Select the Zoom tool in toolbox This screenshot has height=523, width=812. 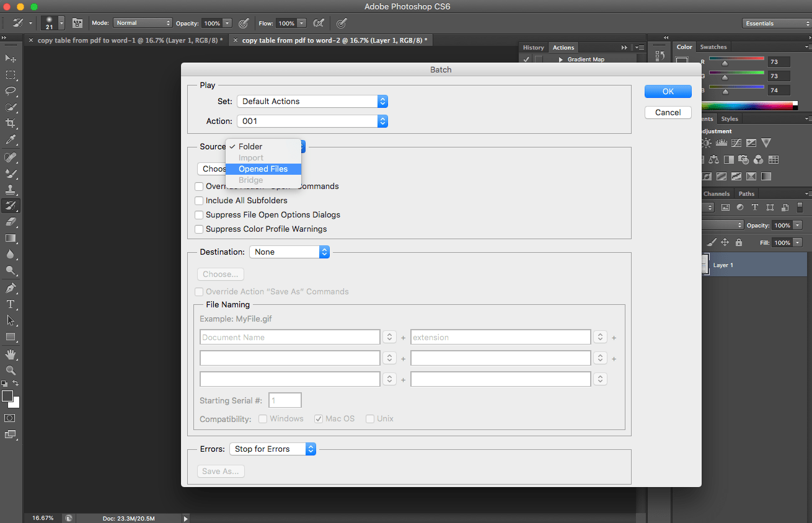pyautogui.click(x=11, y=371)
